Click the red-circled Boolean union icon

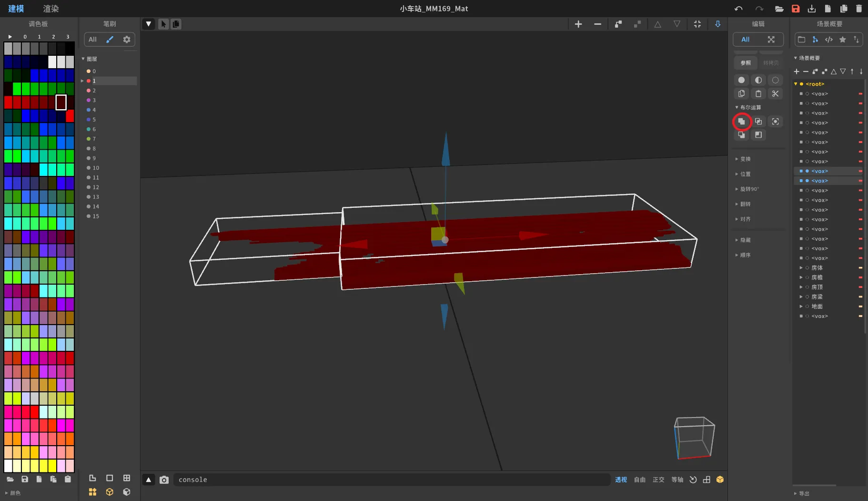pos(741,122)
